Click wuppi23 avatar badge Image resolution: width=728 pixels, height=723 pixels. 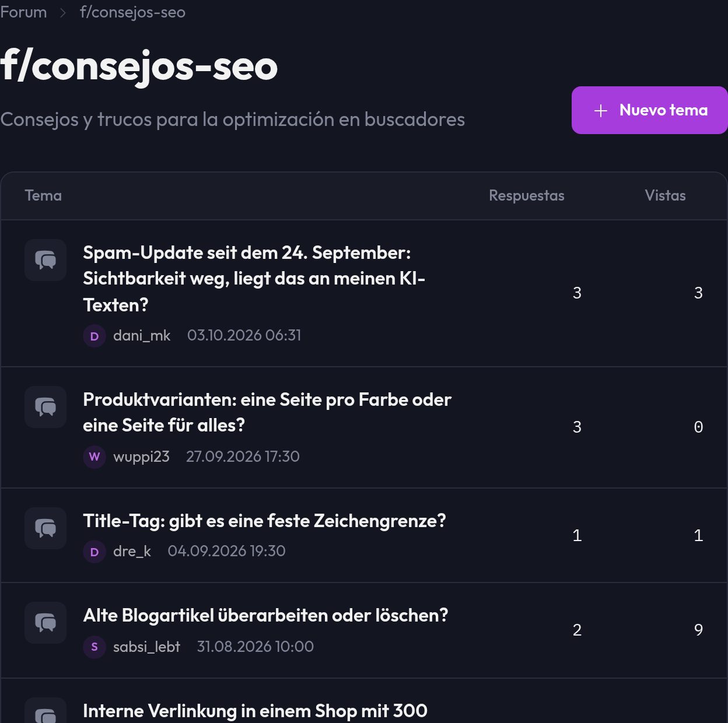pyautogui.click(x=94, y=457)
